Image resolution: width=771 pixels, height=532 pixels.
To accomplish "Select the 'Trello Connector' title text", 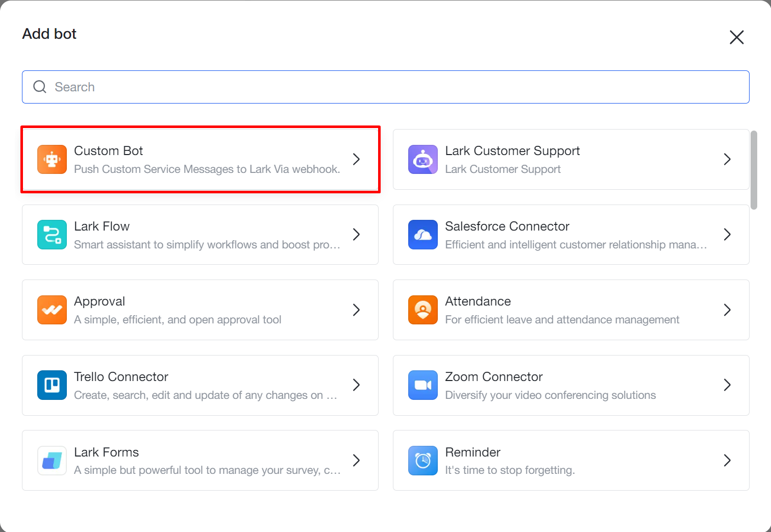I will pyautogui.click(x=121, y=377).
